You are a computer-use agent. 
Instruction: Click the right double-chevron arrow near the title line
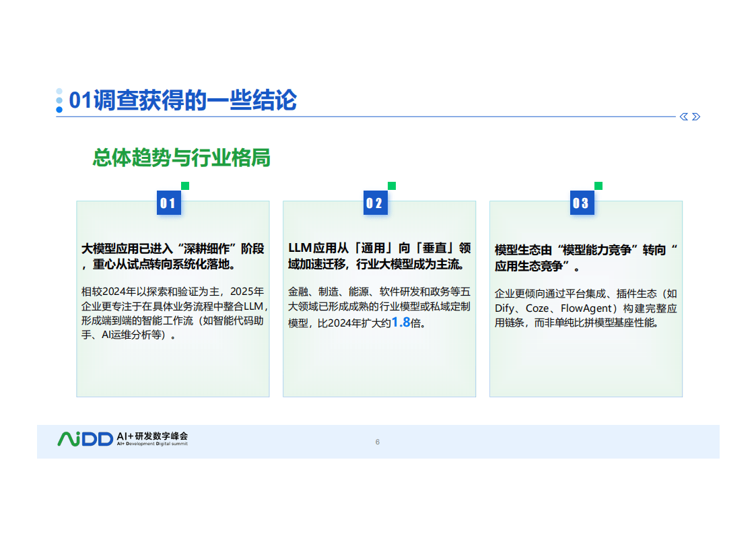[696, 116]
